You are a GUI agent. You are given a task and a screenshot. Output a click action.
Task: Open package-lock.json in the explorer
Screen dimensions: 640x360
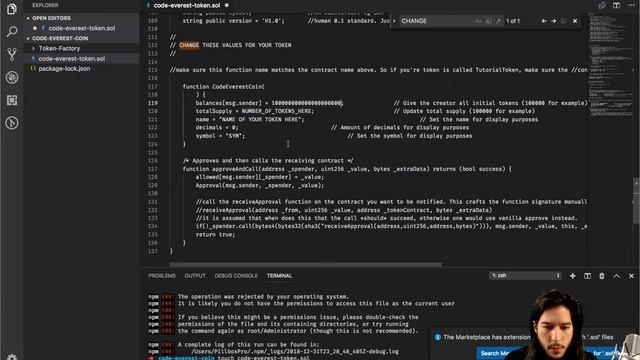click(64, 69)
